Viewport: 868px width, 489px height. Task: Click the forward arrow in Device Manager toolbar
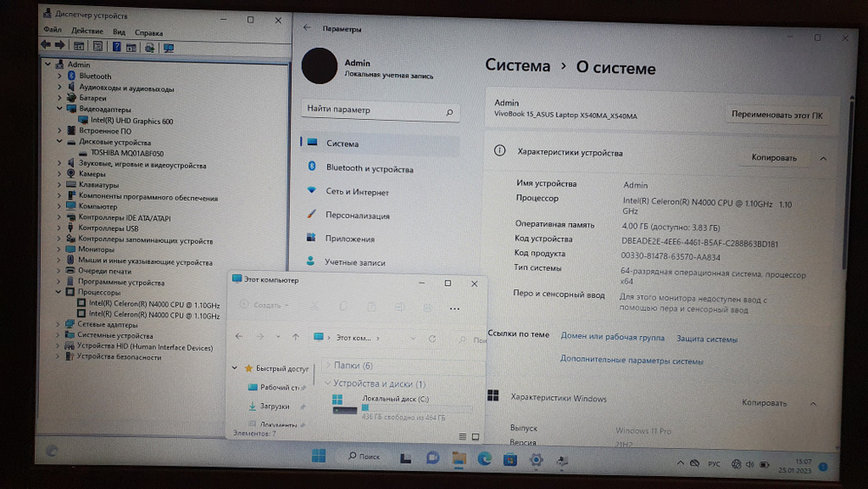click(x=60, y=45)
